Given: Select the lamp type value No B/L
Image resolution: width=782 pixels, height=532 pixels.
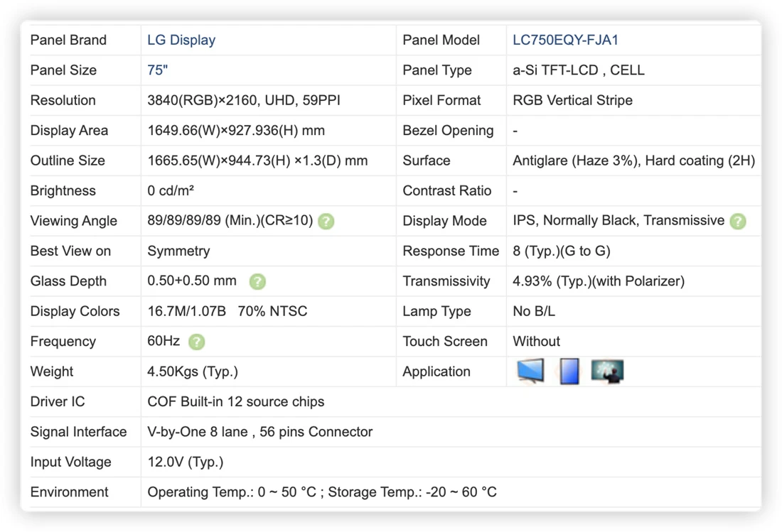Looking at the screenshot, I should click(534, 311).
